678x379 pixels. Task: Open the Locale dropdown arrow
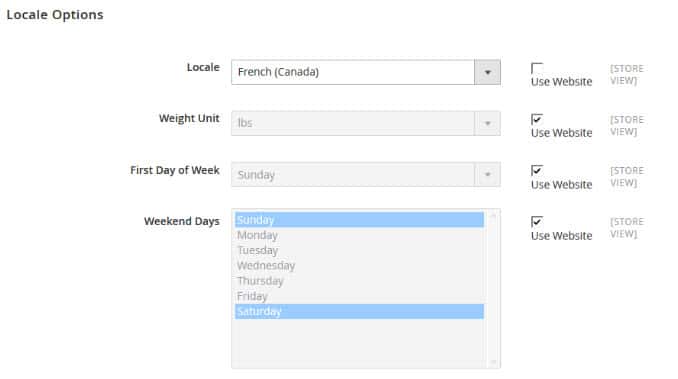[x=487, y=72]
